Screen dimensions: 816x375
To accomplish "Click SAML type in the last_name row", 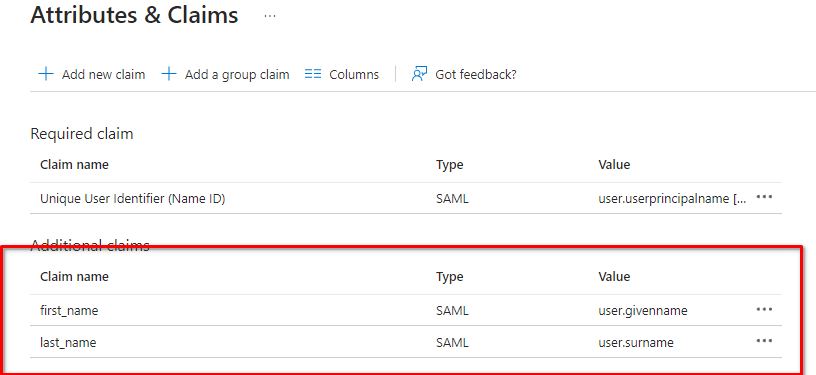I will 452,343.
